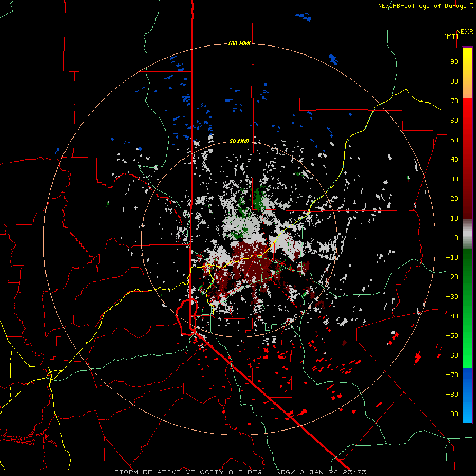
Task: Pick the gray zero-velocity segment of color bar
Action: click(467, 234)
